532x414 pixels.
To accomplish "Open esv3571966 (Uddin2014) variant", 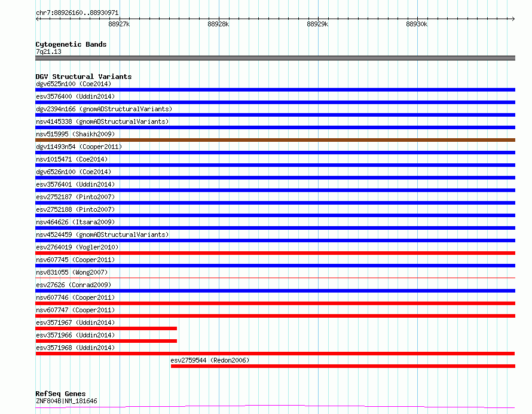I will coord(75,335).
